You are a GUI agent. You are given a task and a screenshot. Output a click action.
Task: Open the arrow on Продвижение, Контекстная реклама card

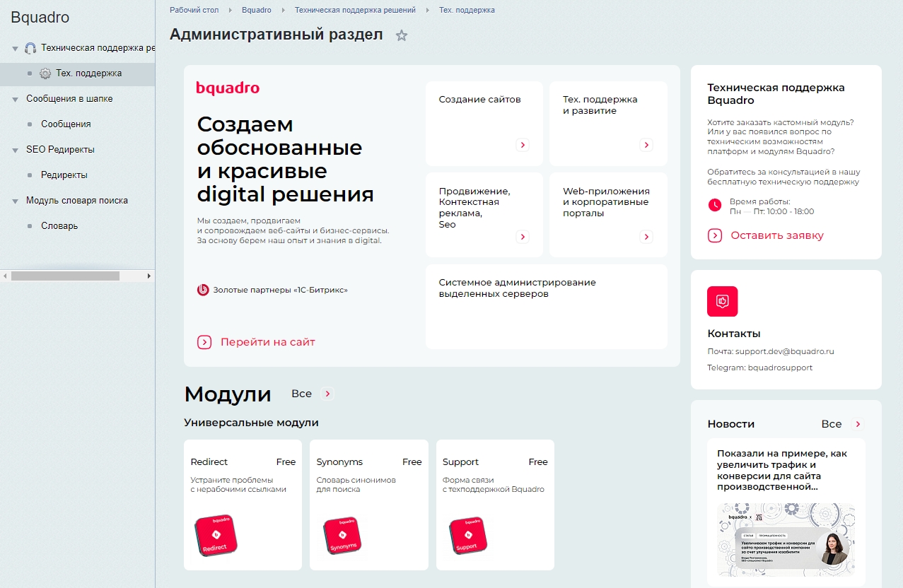[523, 237]
